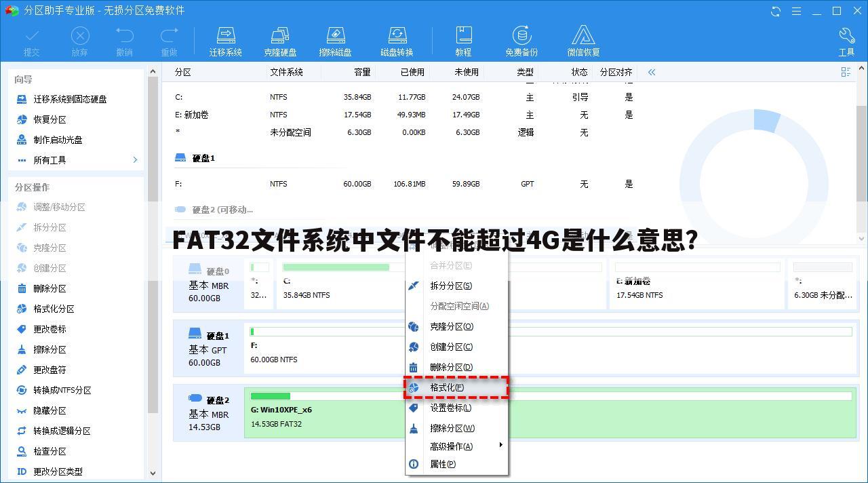Select F: 60.00GB NTFS partition bar
The width and height of the screenshot is (868, 483).
click(551, 348)
